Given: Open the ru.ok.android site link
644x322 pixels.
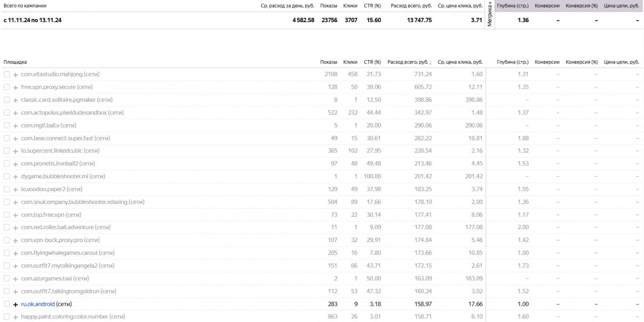Looking at the screenshot, I should pos(38,304).
